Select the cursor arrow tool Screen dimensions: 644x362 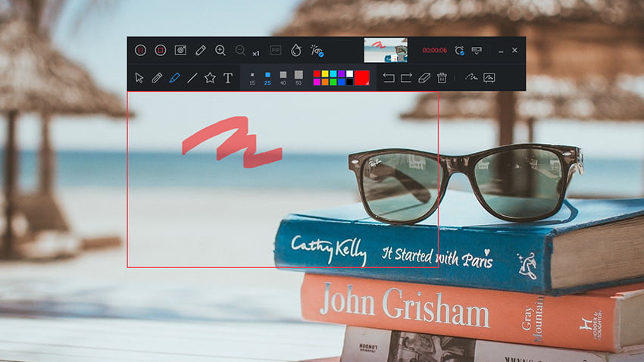[139, 77]
